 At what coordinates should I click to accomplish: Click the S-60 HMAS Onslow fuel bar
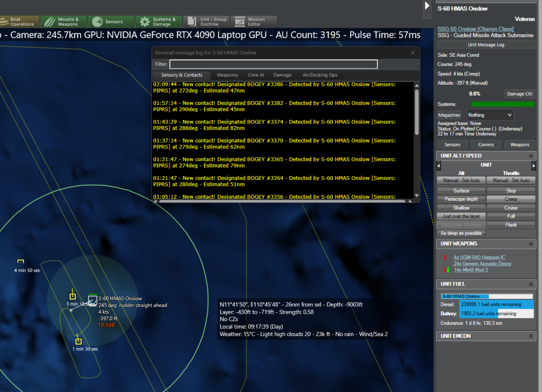coord(487,296)
